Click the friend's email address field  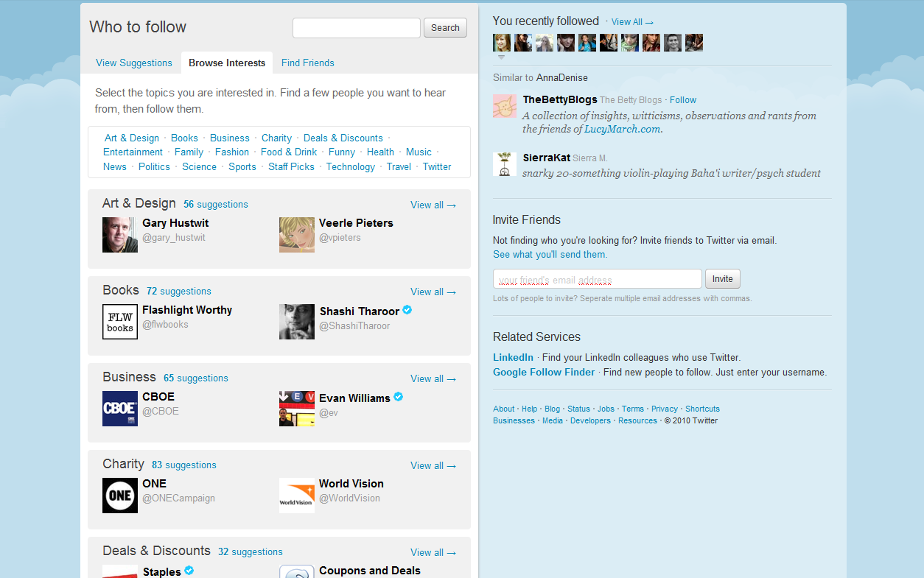[x=598, y=279]
